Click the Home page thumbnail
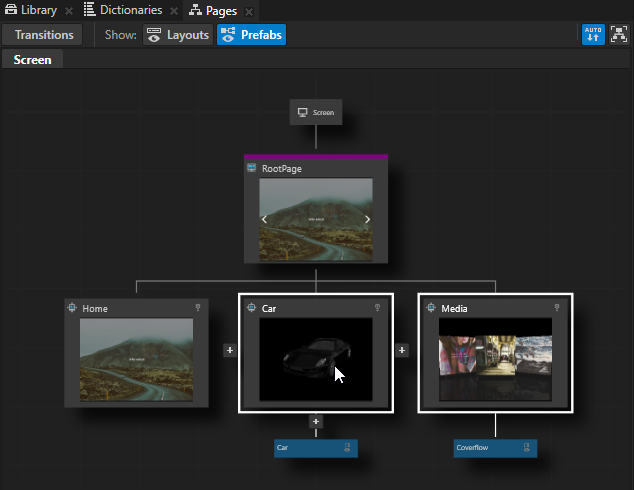The image size is (634, 490). 136,360
